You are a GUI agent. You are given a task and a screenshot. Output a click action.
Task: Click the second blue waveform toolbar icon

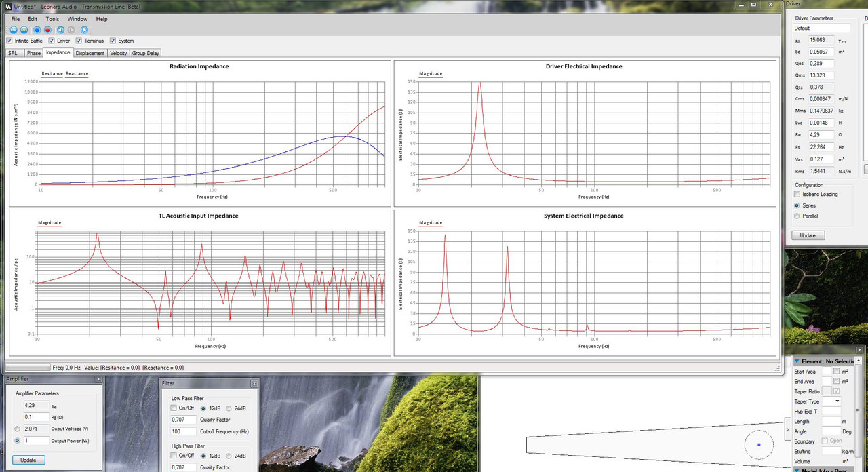[24, 30]
